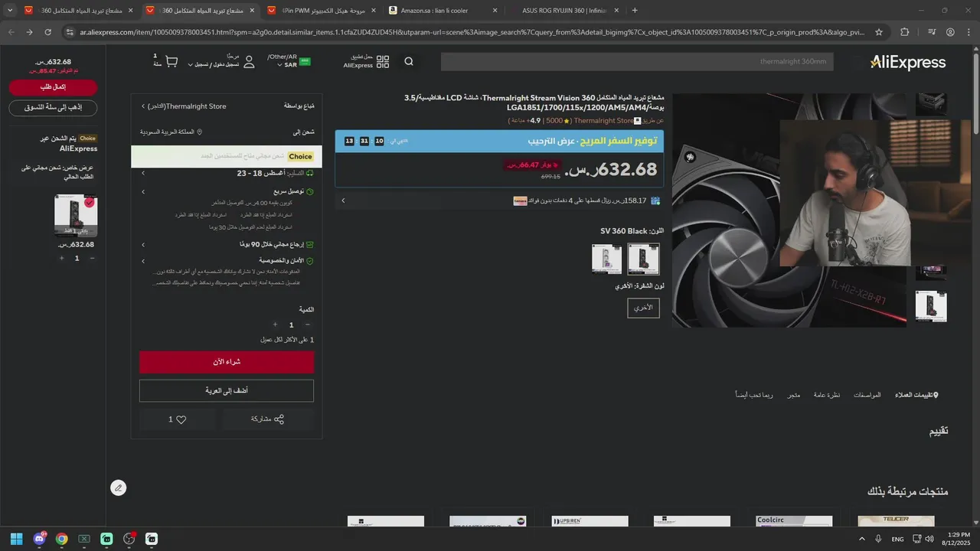This screenshot has width=980, height=551.
Task: Click the ENG language indicator in taskbar
Action: tap(897, 539)
